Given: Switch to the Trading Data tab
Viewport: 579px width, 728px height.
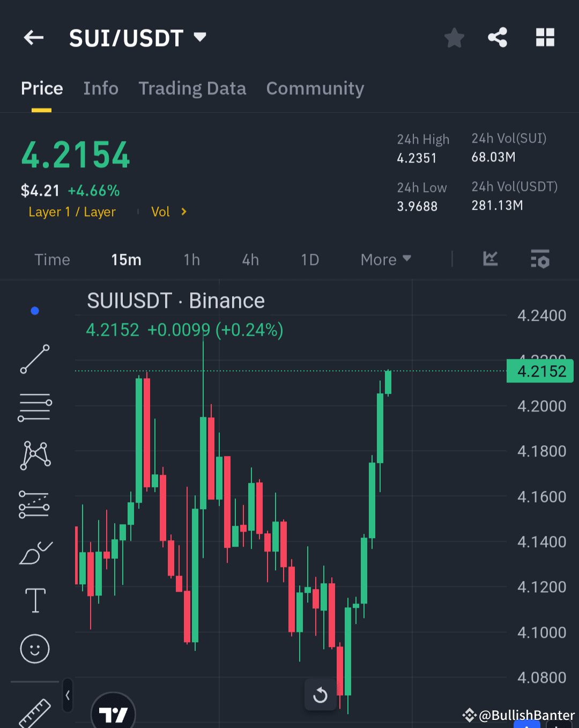Looking at the screenshot, I should coord(192,88).
